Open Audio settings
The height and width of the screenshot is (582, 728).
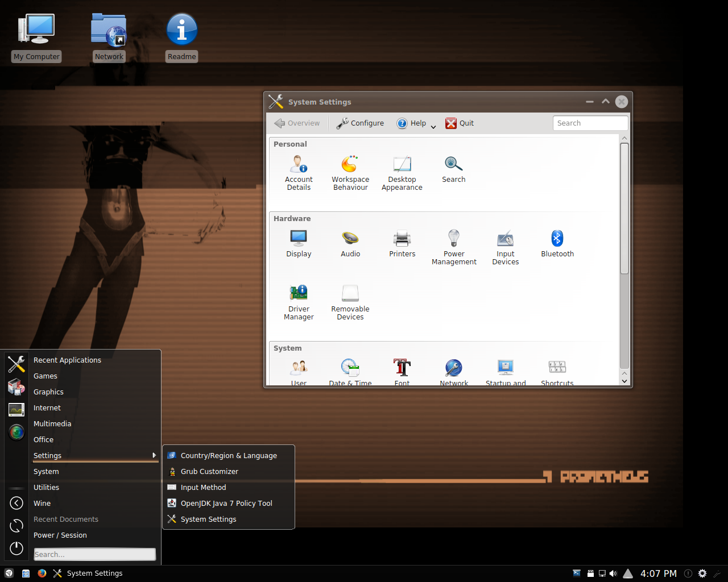[x=350, y=243]
